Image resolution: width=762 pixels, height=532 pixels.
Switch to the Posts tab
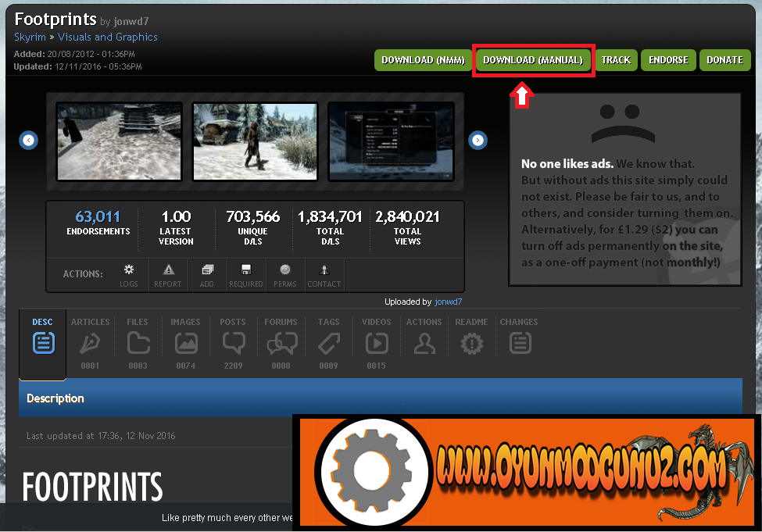coord(233,344)
